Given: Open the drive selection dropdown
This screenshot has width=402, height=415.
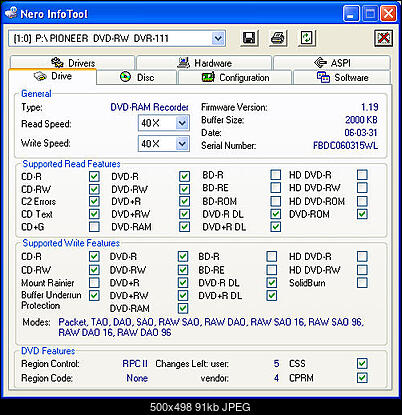Looking at the screenshot, I should 218,38.
